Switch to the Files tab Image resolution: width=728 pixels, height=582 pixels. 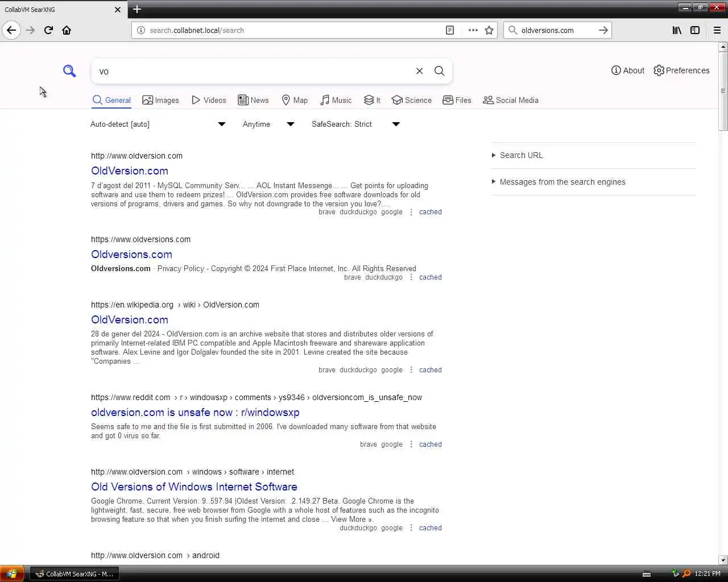click(x=457, y=100)
